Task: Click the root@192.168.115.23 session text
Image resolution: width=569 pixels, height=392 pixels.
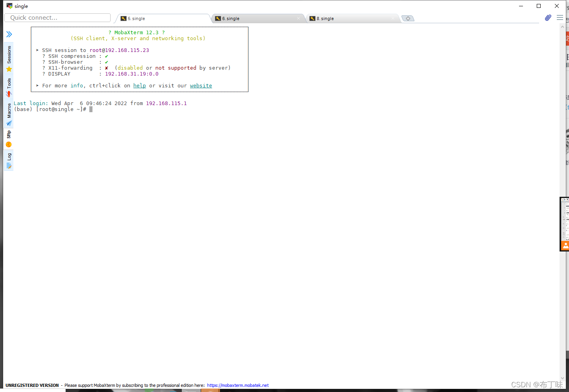Action: (x=119, y=50)
